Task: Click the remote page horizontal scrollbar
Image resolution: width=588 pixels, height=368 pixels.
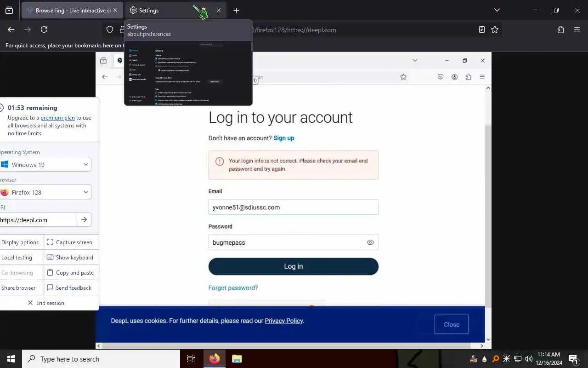Action: (x=287, y=345)
